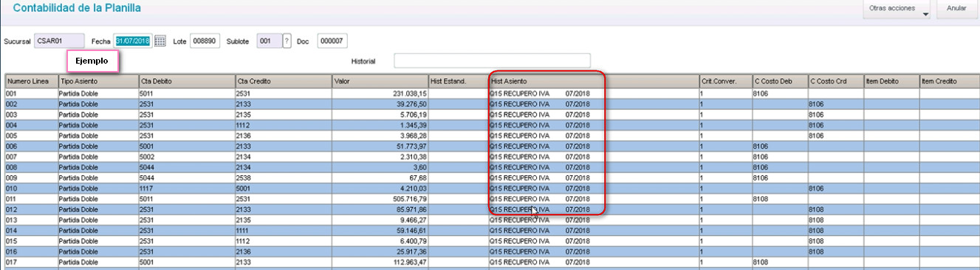Click value cell 4.210,03

(380, 189)
